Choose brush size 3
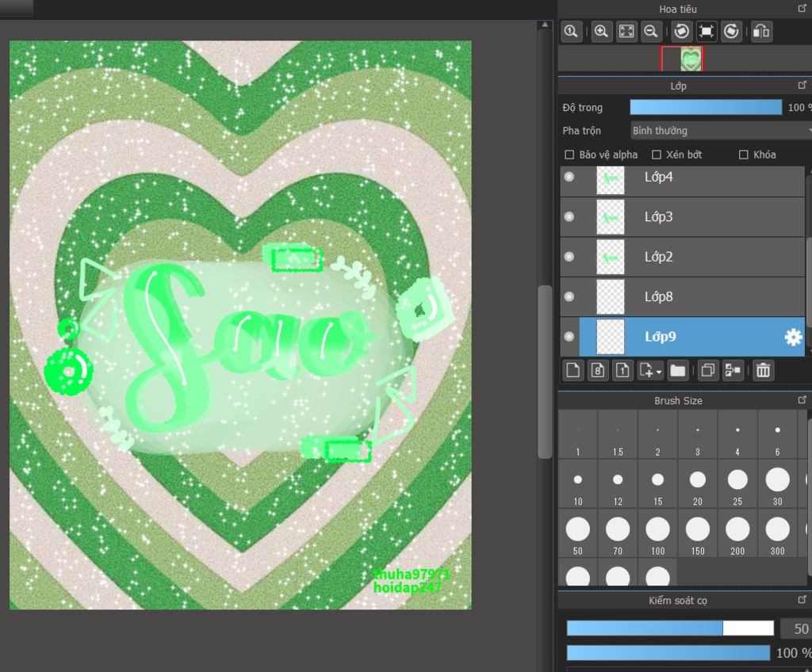812x672 pixels. [x=698, y=435]
